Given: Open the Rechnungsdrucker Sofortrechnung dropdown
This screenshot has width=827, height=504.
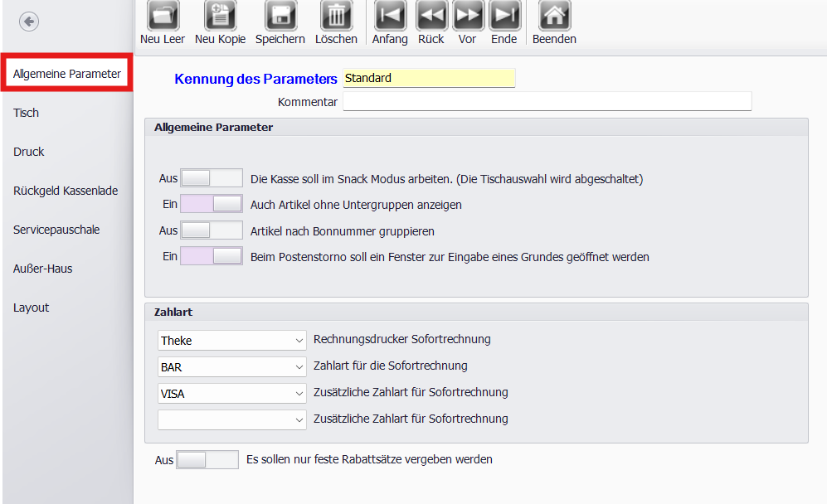Looking at the screenshot, I should (x=232, y=341).
